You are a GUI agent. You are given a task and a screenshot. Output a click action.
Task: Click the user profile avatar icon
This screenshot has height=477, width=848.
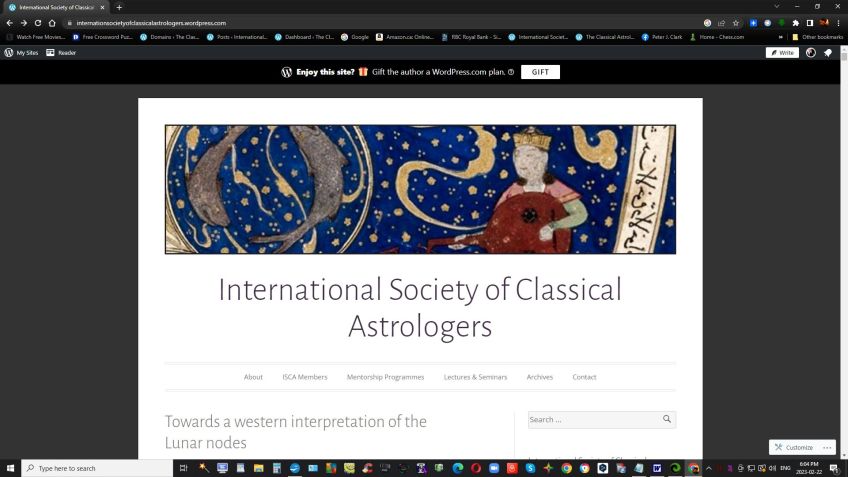(x=811, y=52)
